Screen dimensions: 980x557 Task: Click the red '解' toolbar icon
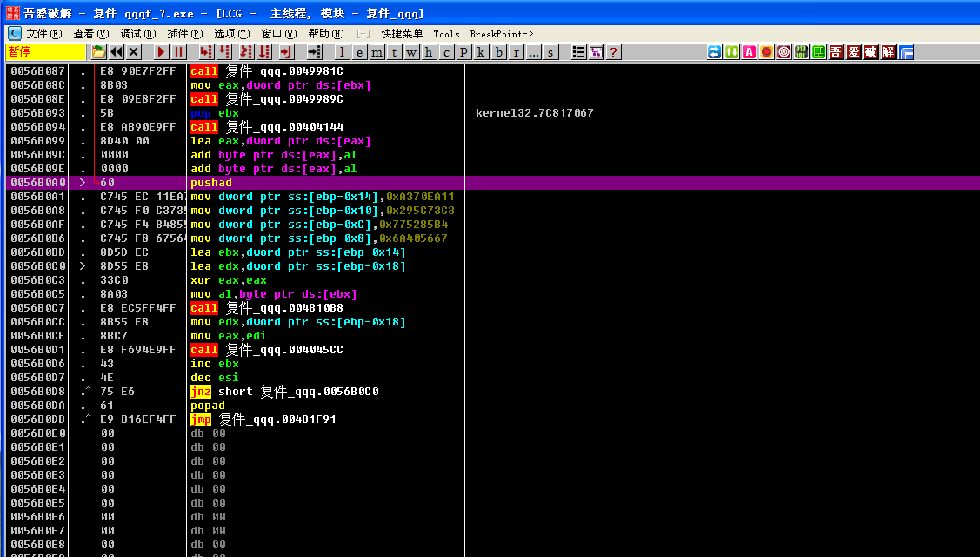[889, 52]
